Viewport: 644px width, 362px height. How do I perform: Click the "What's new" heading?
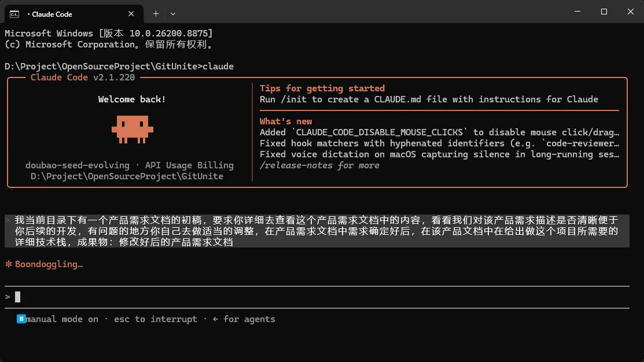click(x=286, y=121)
